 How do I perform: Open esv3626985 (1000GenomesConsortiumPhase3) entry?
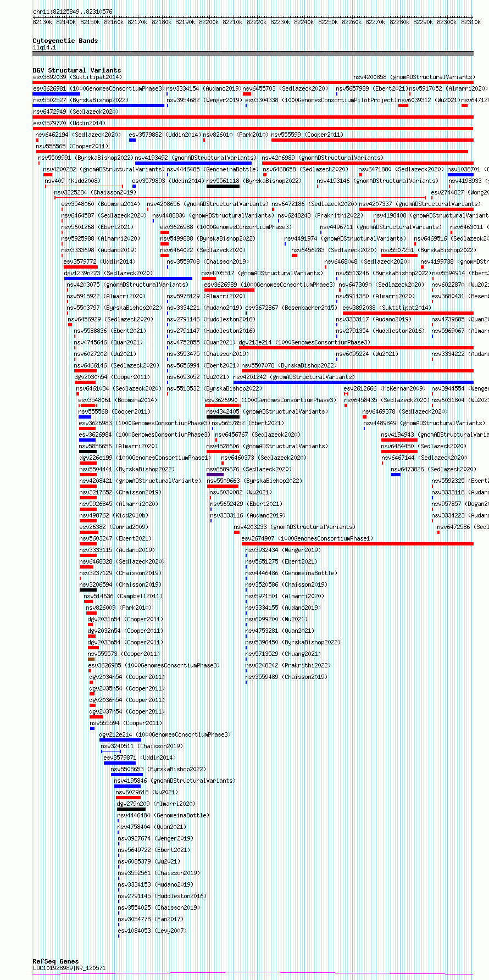[154, 666]
